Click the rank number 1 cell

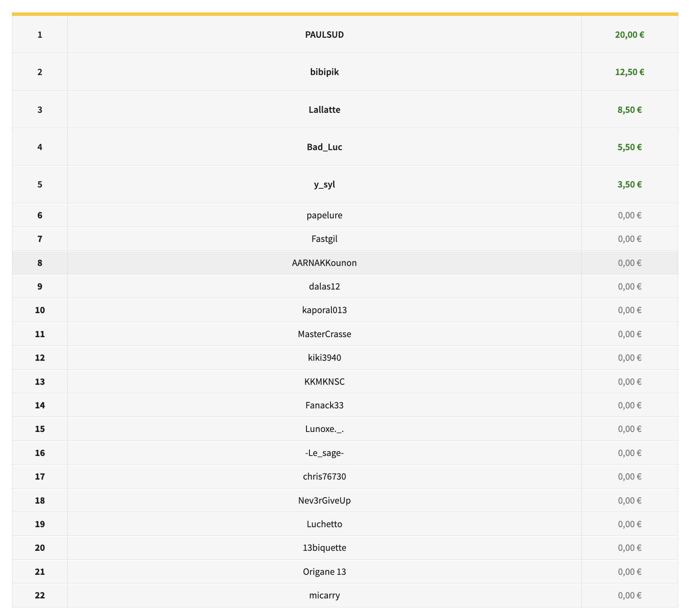[x=40, y=35]
